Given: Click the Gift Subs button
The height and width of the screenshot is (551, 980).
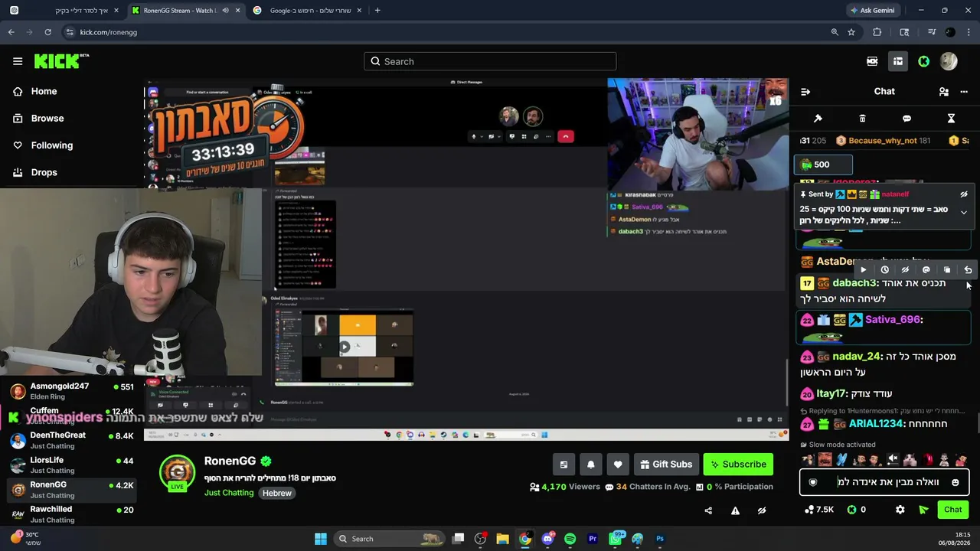Looking at the screenshot, I should pyautogui.click(x=665, y=464).
